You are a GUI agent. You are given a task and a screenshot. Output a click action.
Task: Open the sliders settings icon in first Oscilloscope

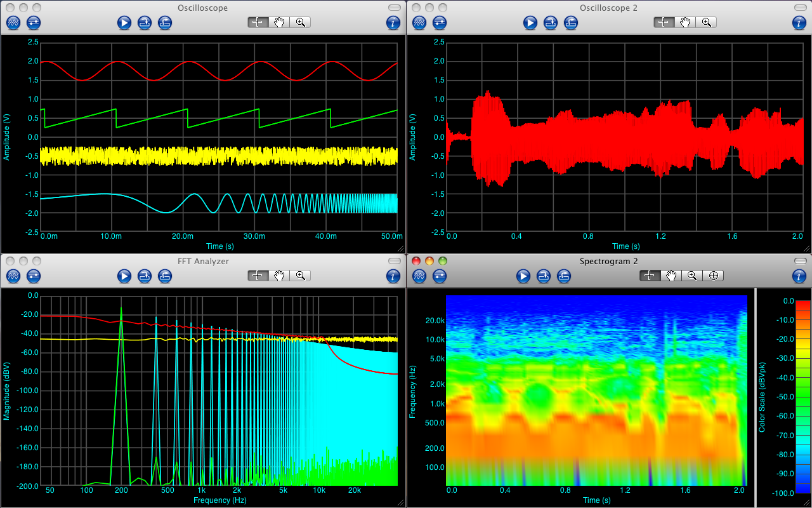click(x=34, y=23)
